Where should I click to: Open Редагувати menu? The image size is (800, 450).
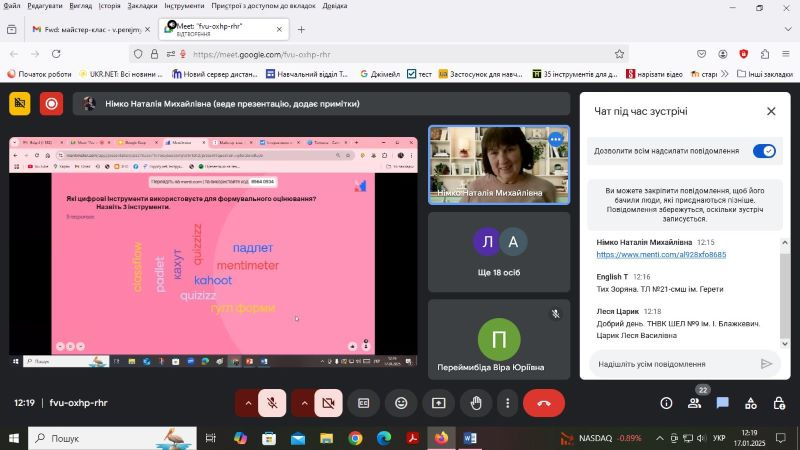tap(45, 6)
